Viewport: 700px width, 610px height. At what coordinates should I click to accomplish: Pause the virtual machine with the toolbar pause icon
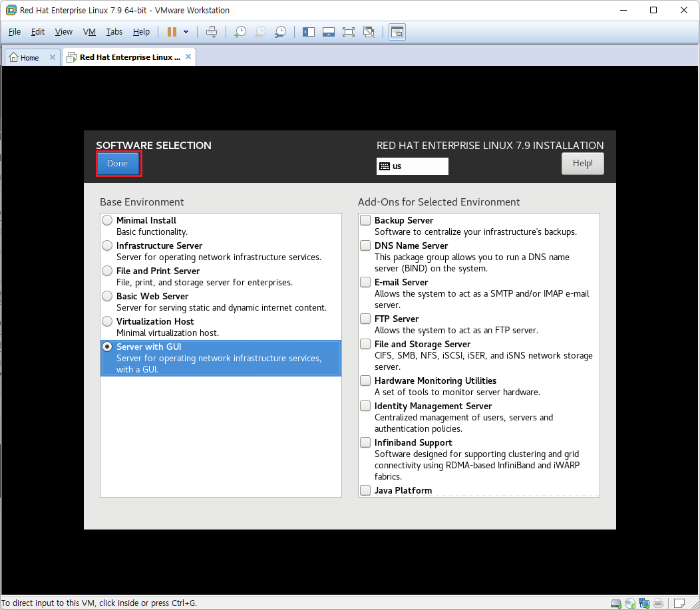pyautogui.click(x=172, y=32)
